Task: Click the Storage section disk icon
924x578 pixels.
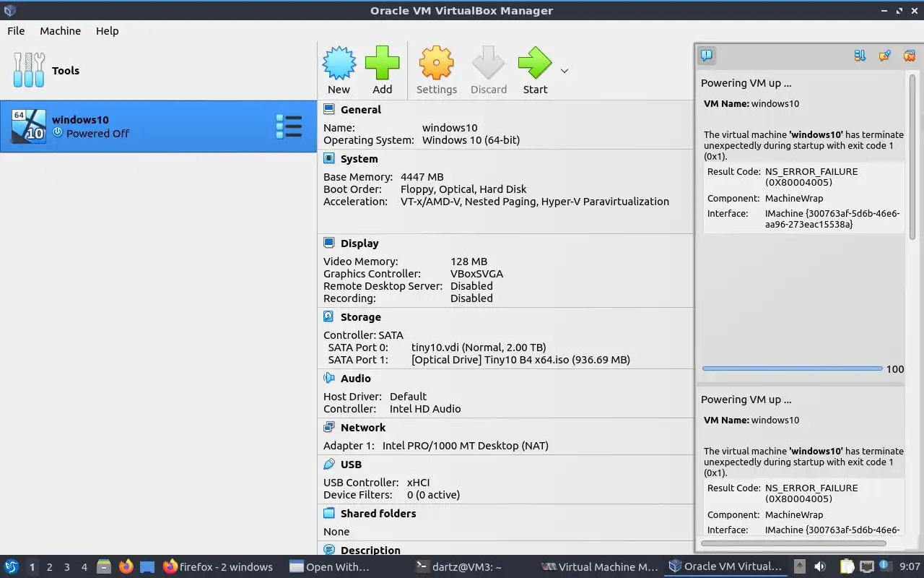Action: click(329, 316)
